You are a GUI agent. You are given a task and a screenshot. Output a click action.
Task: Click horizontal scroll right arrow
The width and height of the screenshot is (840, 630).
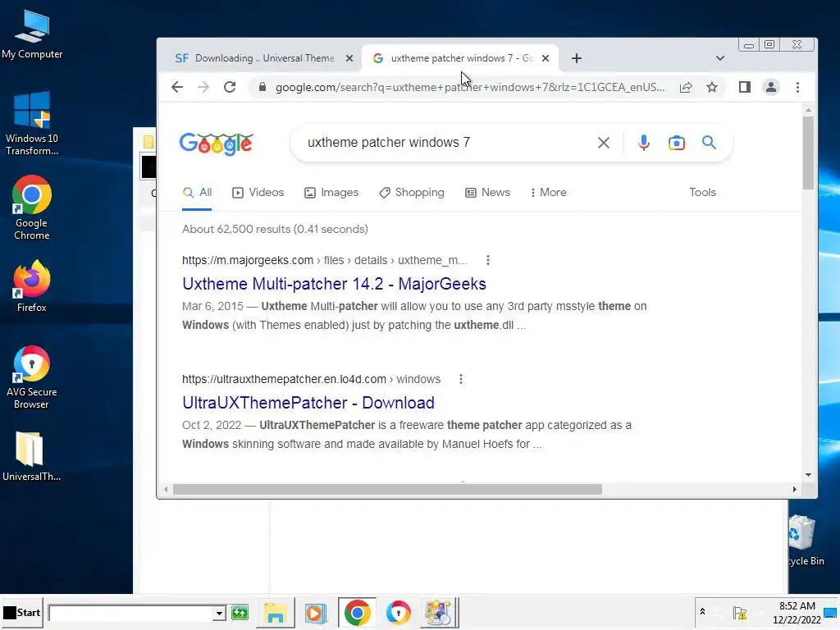click(x=794, y=490)
